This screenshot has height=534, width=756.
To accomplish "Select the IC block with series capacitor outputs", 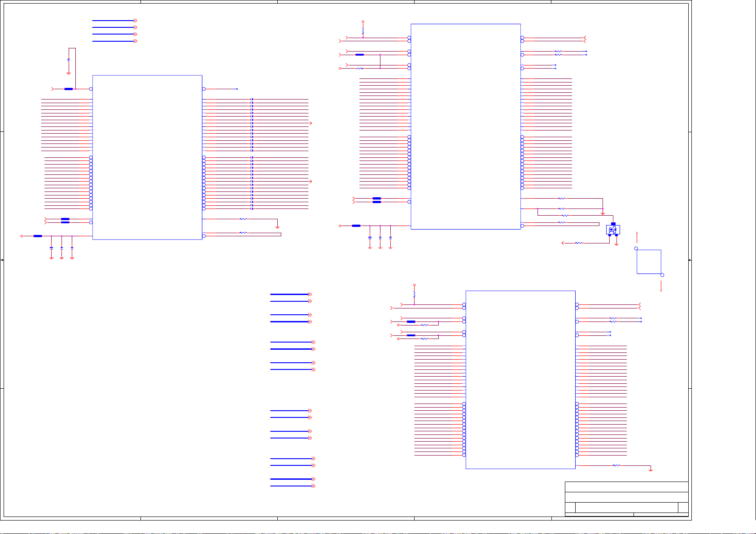I will [147, 157].
